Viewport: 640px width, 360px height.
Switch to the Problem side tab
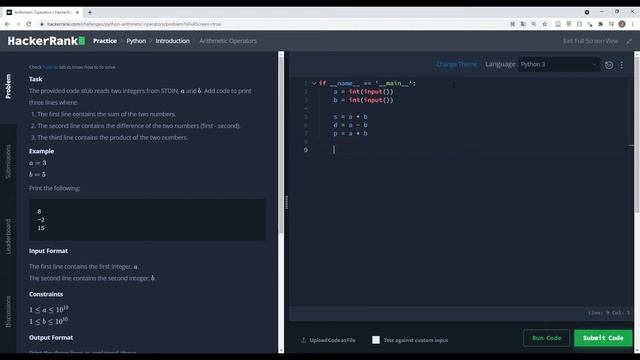click(8, 86)
